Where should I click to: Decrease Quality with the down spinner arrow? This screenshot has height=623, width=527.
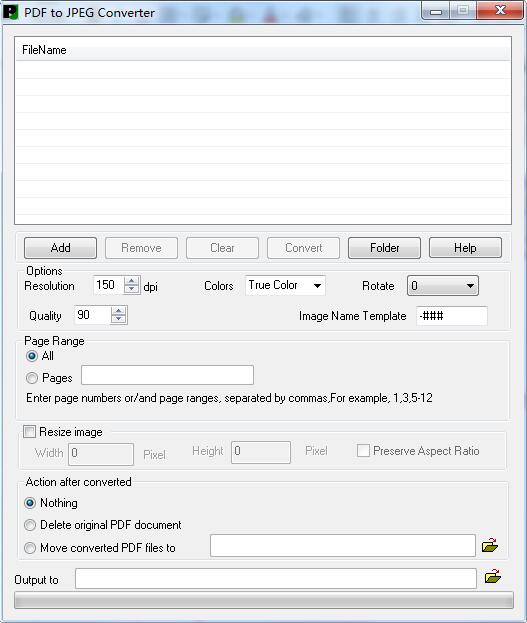click(x=118, y=319)
